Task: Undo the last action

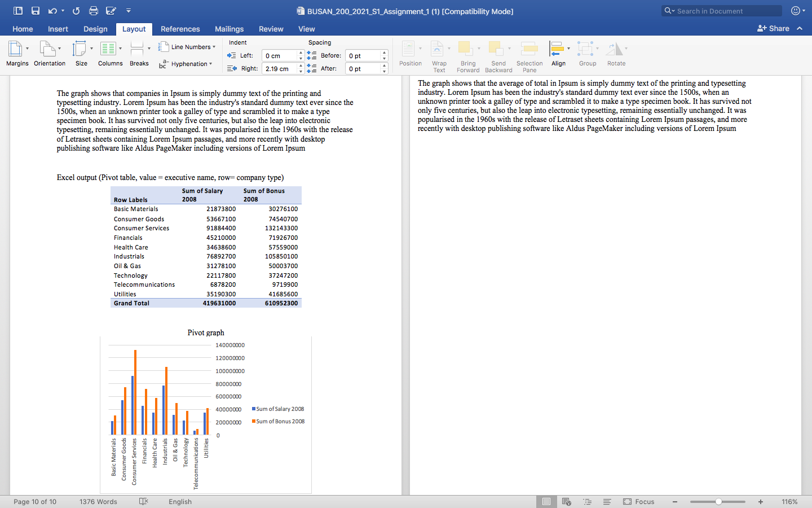Action: pos(52,11)
